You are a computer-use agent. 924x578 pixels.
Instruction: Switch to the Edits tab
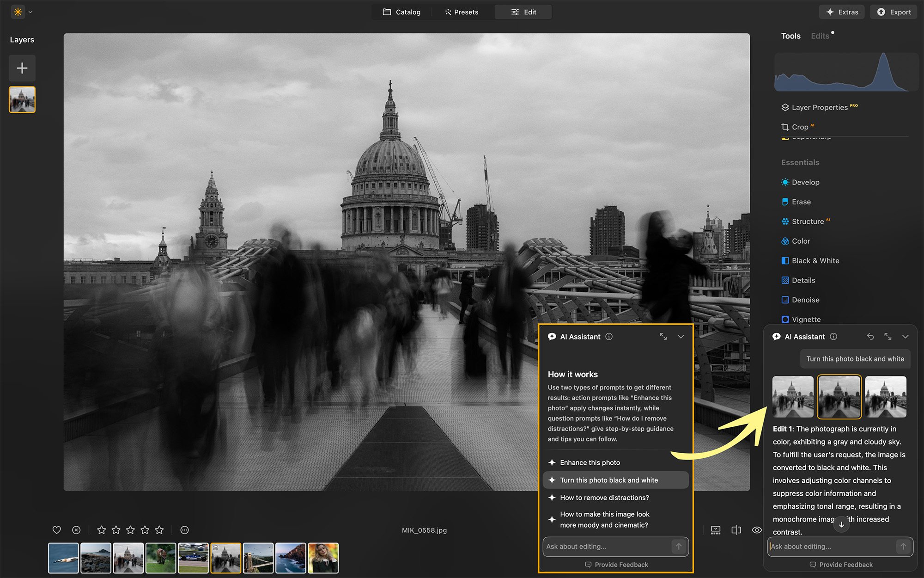pos(819,36)
